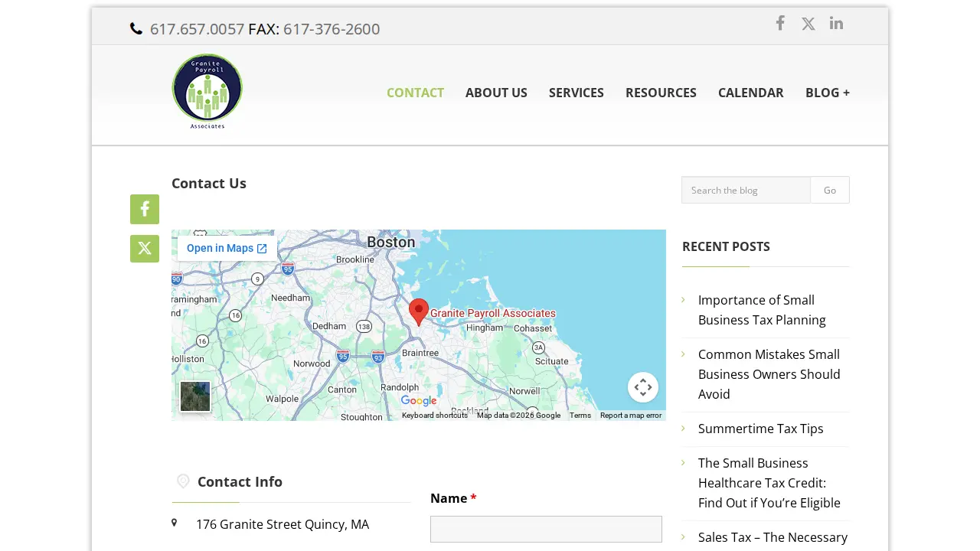
Task: Share page via green Facebook button
Action: click(x=145, y=210)
